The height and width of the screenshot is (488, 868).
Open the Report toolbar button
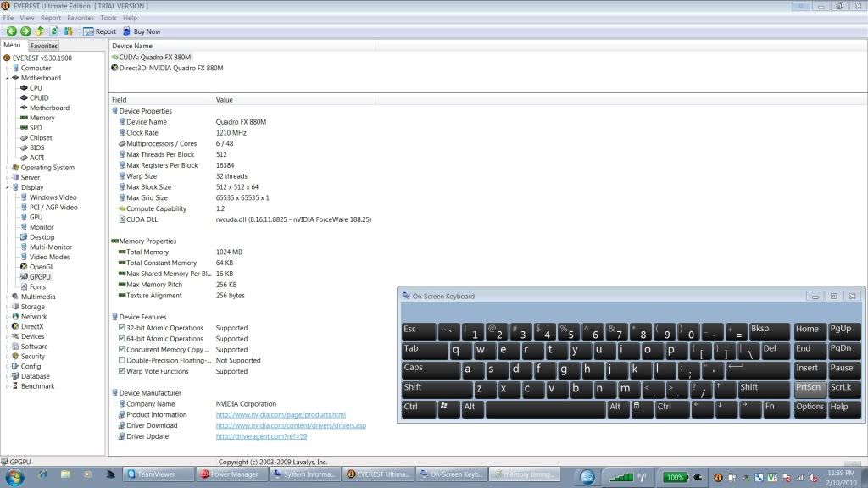[x=100, y=31]
